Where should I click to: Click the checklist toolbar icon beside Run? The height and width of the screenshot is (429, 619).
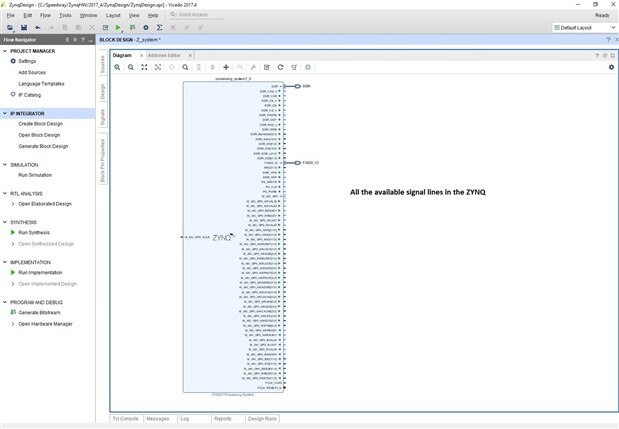[x=105, y=28]
